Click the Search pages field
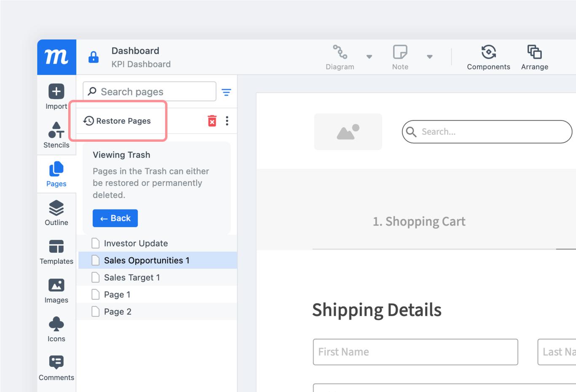576x392 pixels. click(x=150, y=91)
